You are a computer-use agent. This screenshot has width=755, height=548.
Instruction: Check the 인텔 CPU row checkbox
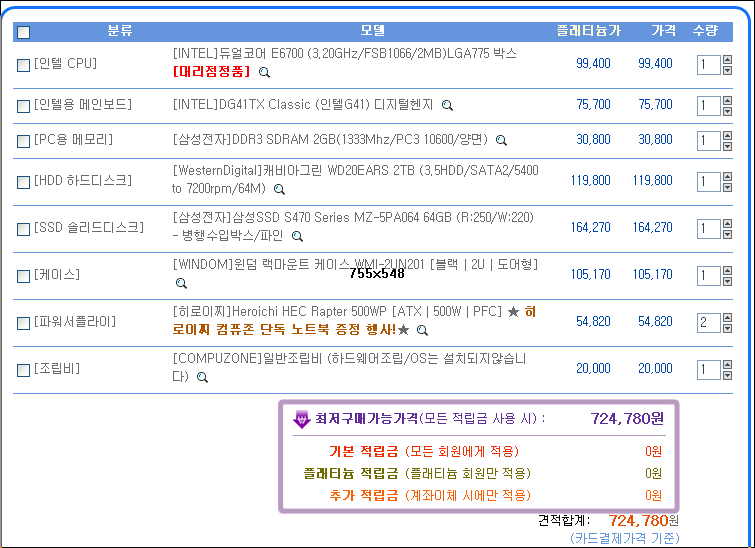(24, 65)
